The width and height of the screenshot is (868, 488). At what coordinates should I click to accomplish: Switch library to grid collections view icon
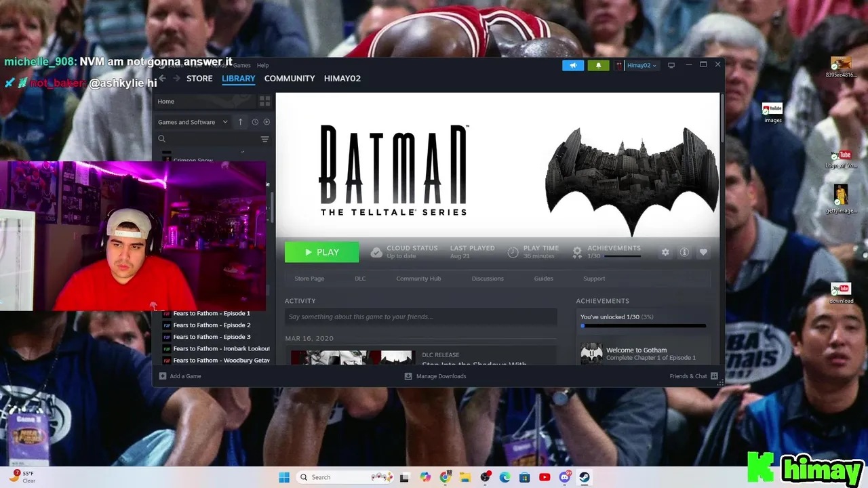point(265,101)
